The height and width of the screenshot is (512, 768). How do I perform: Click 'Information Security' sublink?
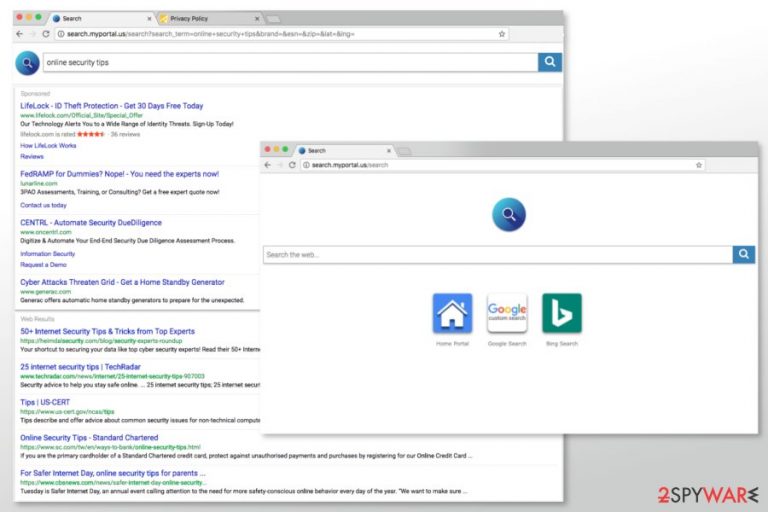48,254
